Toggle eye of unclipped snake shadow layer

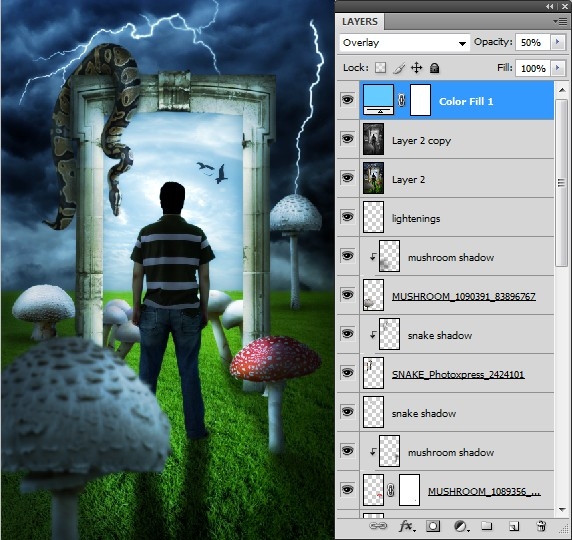[x=347, y=412]
